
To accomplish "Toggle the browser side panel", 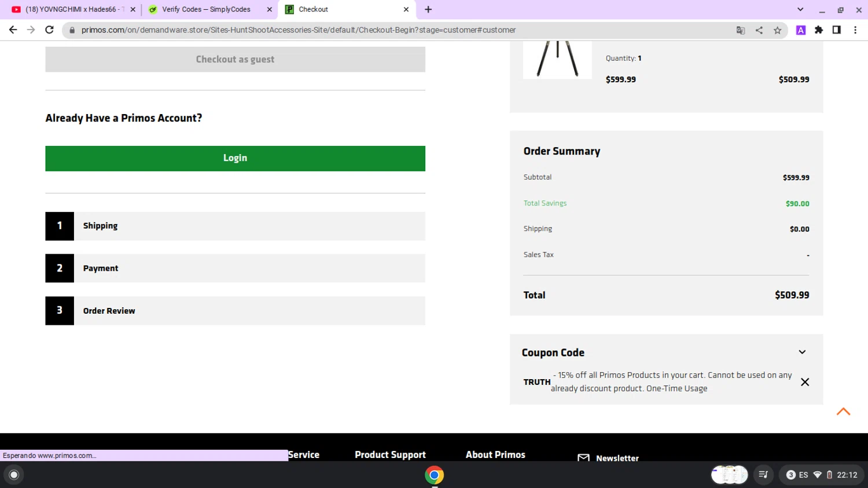I will 837,30.
